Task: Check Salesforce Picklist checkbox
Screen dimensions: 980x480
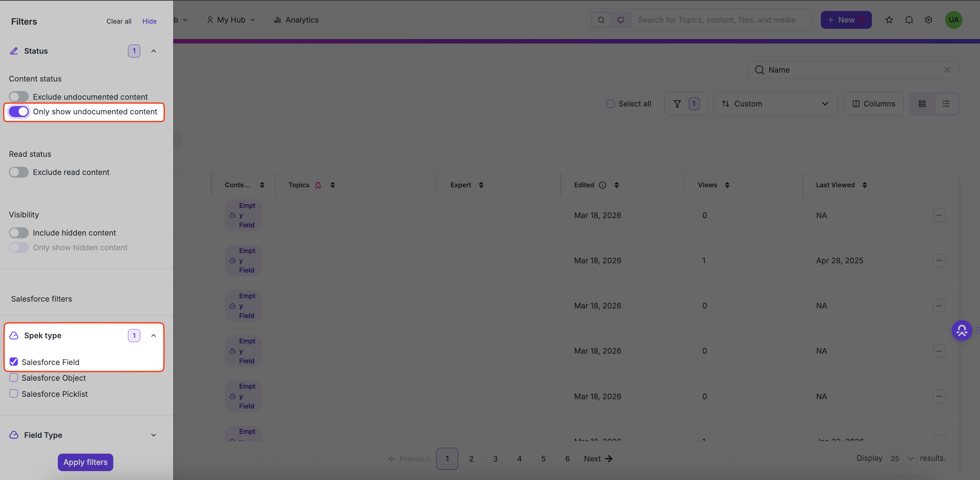Action: coord(14,394)
